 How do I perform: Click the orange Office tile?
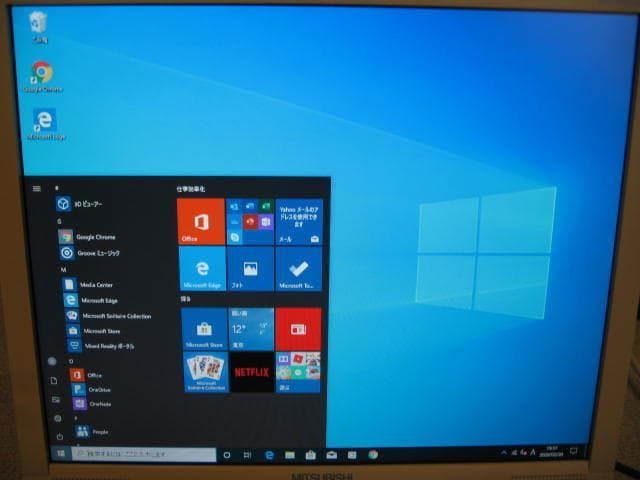201,222
